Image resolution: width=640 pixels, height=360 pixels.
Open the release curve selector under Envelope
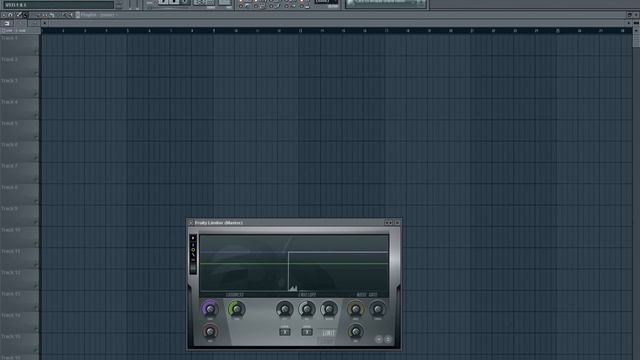coord(307,332)
